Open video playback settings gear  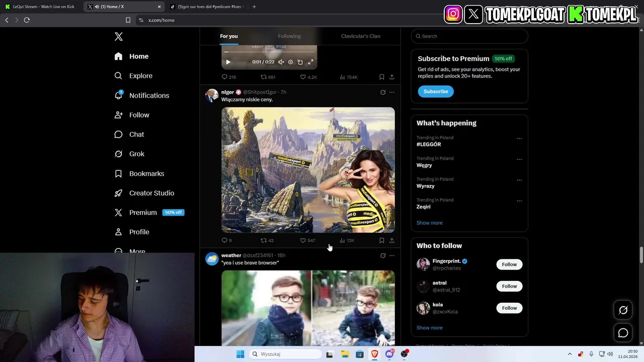point(290,62)
